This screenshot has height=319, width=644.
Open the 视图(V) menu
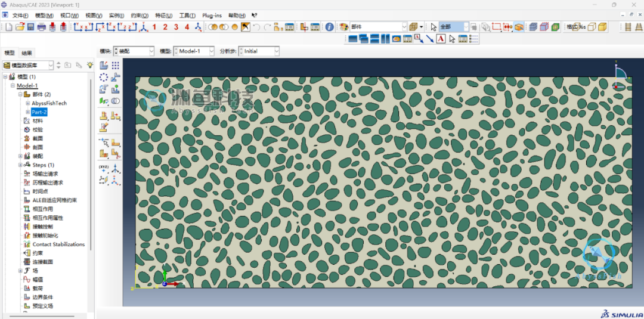[94, 15]
